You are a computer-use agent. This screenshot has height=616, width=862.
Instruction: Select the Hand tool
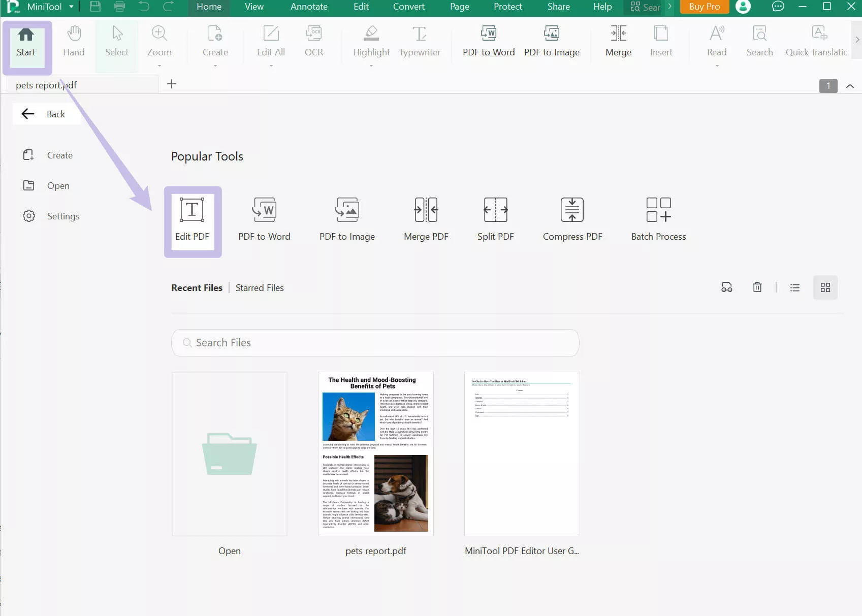[x=74, y=41]
